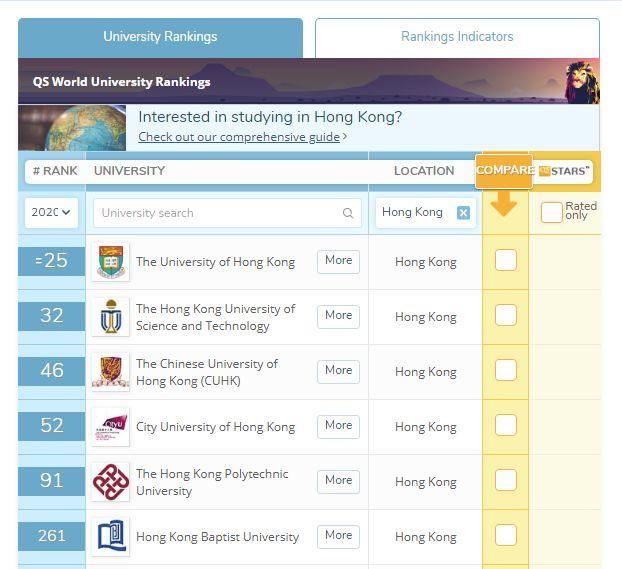Click the QS STARS column header
Viewport: 622px width, 569px height.
click(x=564, y=171)
